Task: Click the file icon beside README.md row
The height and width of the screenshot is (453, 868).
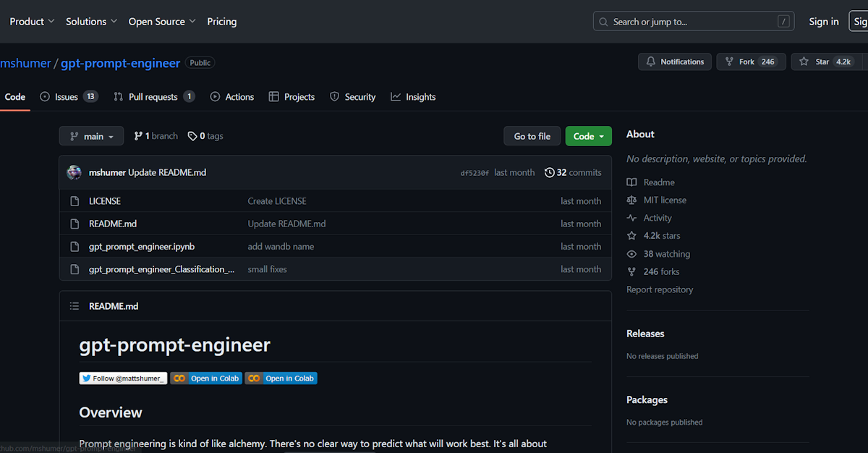Action: tap(74, 224)
